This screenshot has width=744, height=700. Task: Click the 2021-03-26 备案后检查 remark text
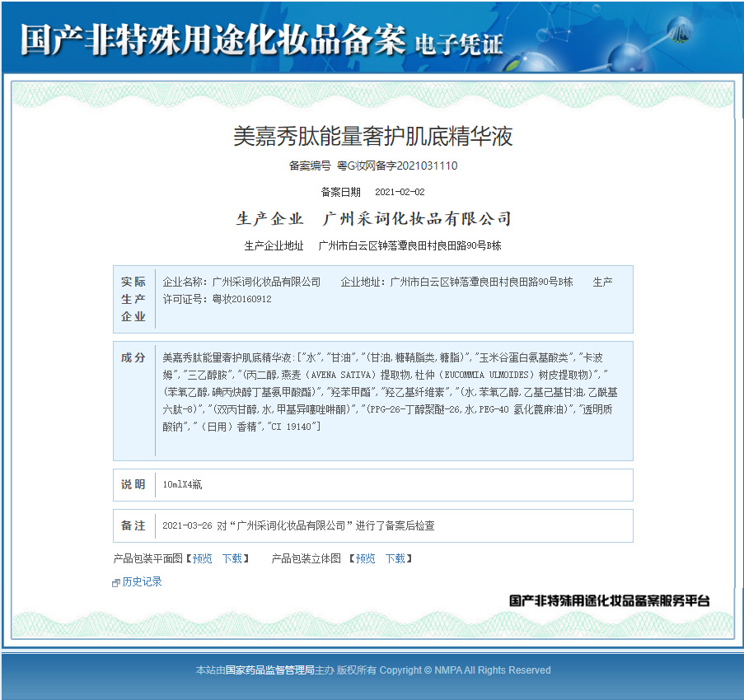[x=298, y=525]
